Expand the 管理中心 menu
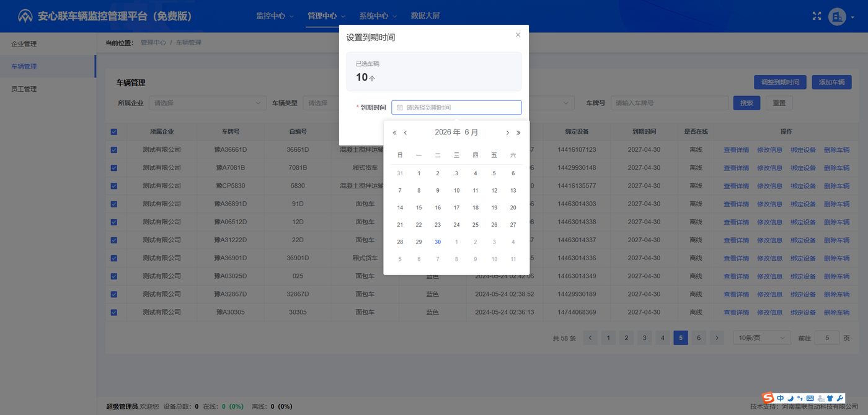 coord(326,16)
